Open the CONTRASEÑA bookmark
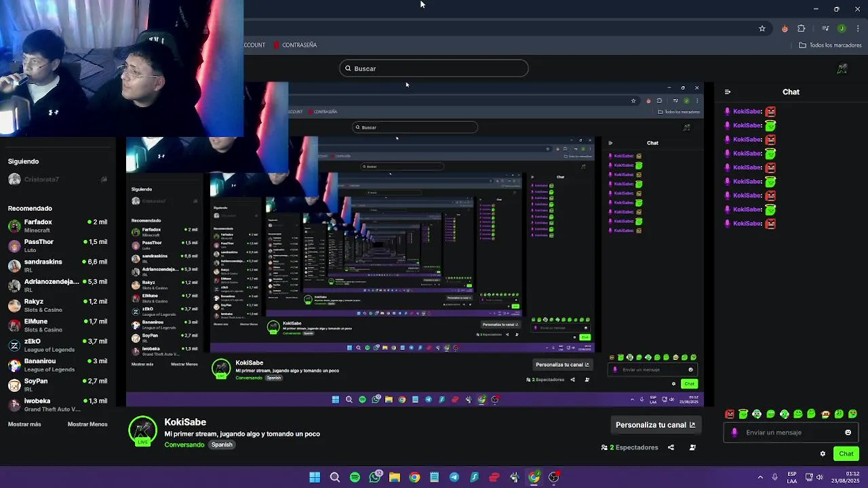The height and width of the screenshot is (488, 868). [295, 45]
